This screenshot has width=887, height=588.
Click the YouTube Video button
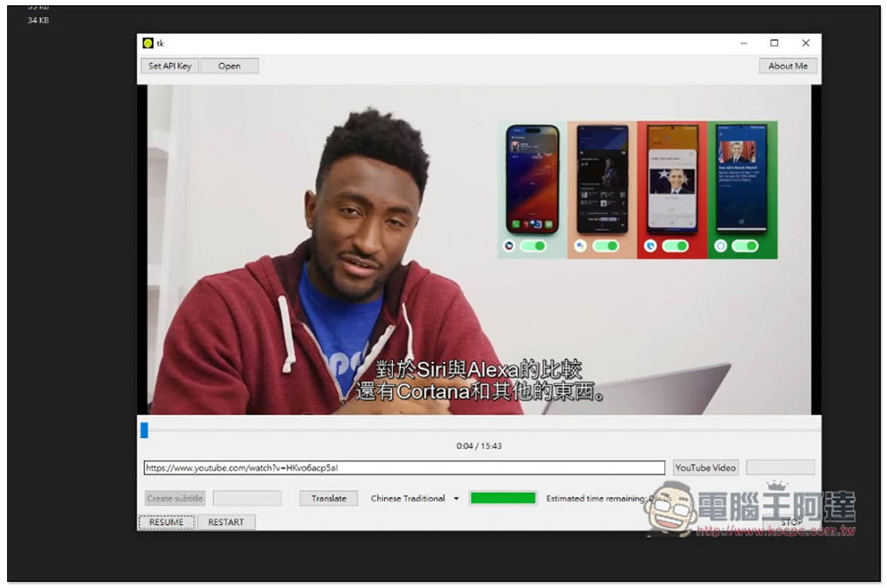705,467
